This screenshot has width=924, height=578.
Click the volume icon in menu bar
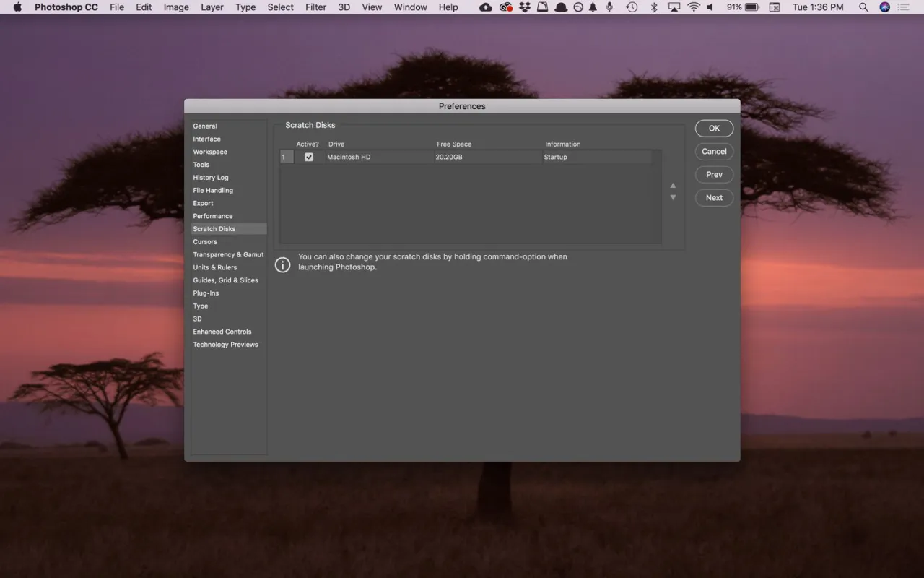(710, 7)
